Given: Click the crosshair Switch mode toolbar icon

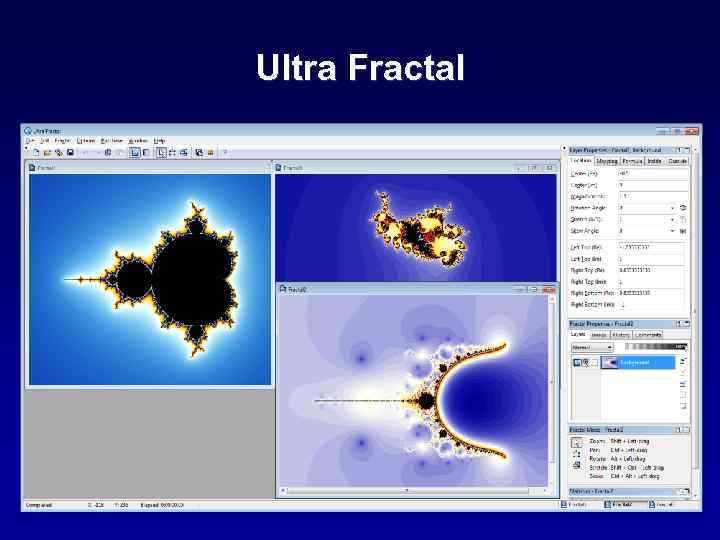Looking at the screenshot, I should point(172,152).
